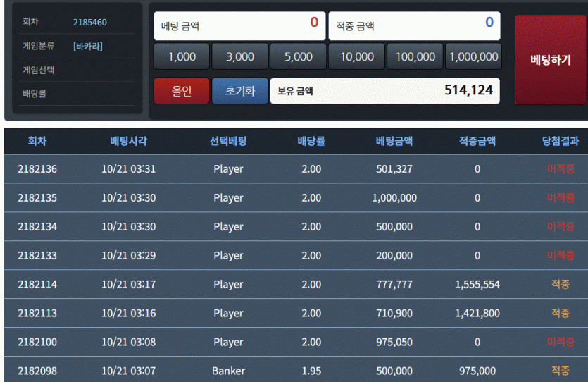Image resolution: width=588 pixels, height=382 pixels.
Task: Select round 2182098 in the table
Action: [37, 371]
